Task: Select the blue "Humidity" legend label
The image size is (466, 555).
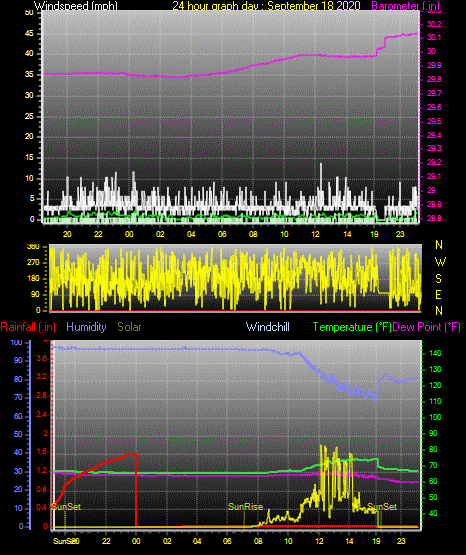Action: coord(86,327)
